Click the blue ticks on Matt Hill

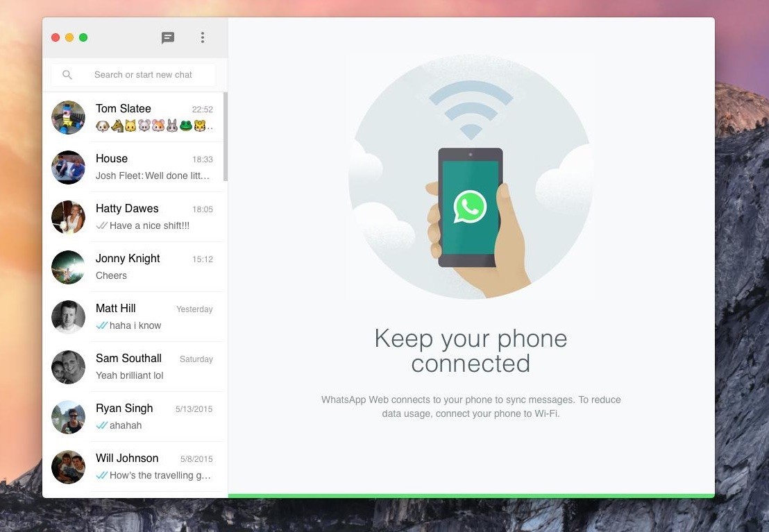[101, 325]
